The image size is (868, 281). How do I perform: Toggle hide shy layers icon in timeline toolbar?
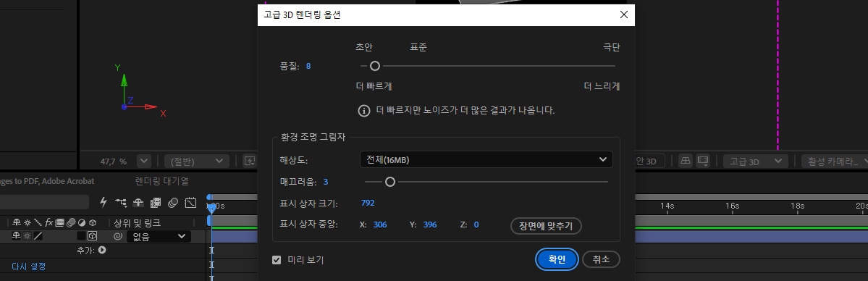coord(138,202)
